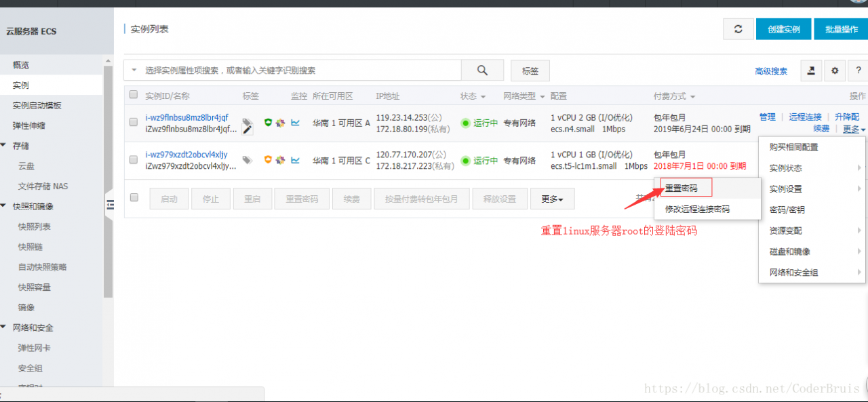
Task: Toggle the first row's 更多 dropdown
Action: pos(854,129)
